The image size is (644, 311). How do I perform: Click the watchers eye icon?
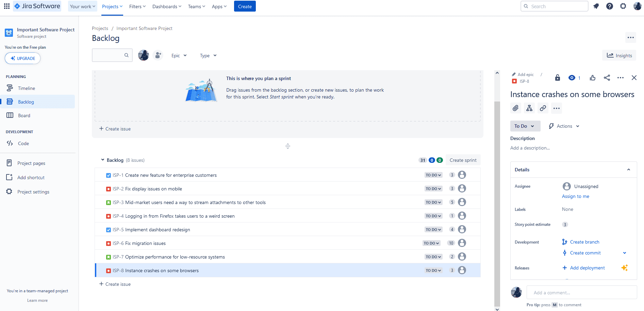pos(572,78)
